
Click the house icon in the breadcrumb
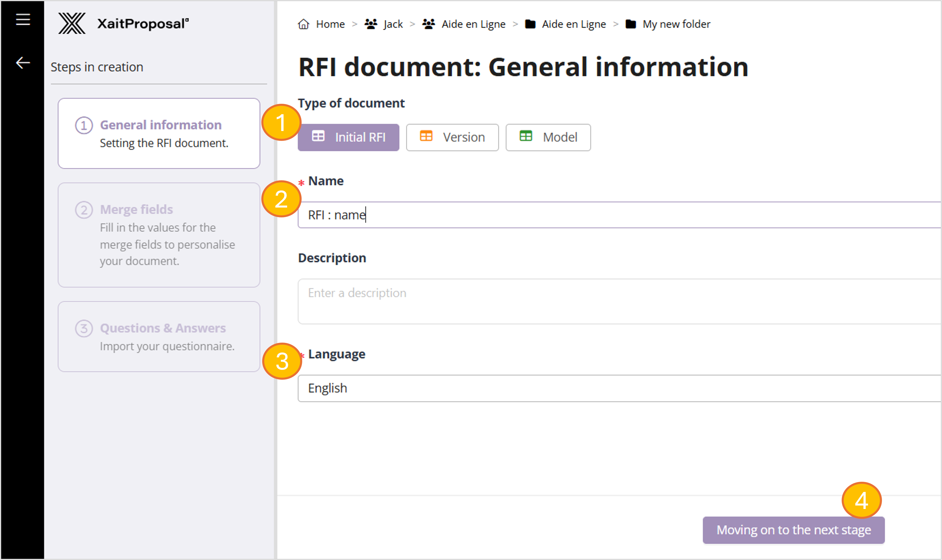click(304, 24)
